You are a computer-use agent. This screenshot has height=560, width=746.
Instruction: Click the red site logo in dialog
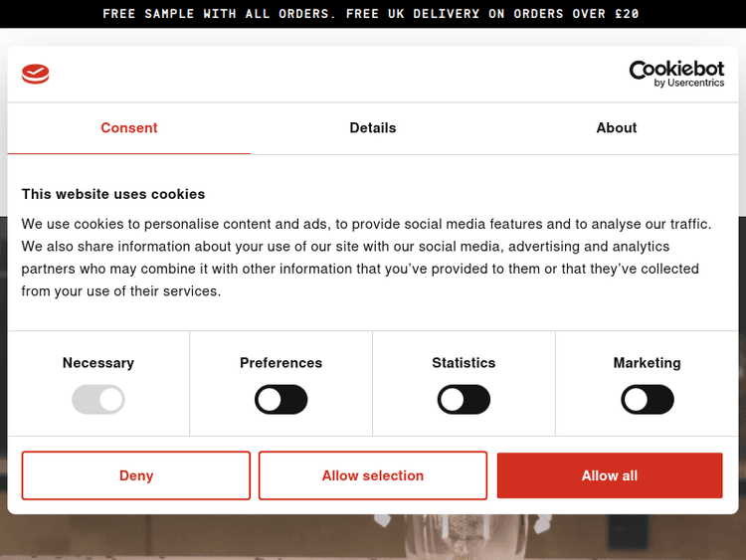[35, 74]
